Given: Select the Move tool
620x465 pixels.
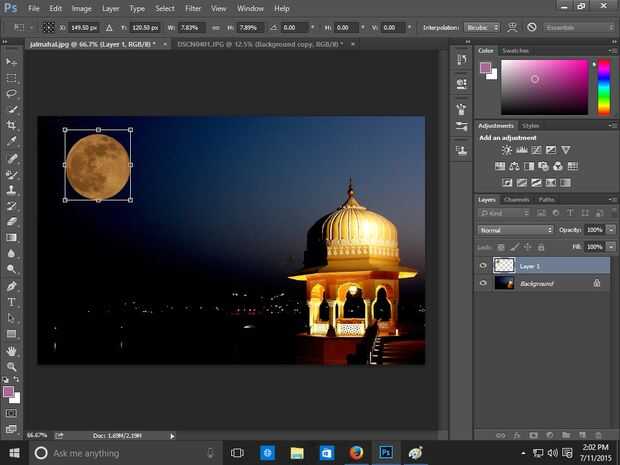Looking at the screenshot, I should [x=12, y=60].
